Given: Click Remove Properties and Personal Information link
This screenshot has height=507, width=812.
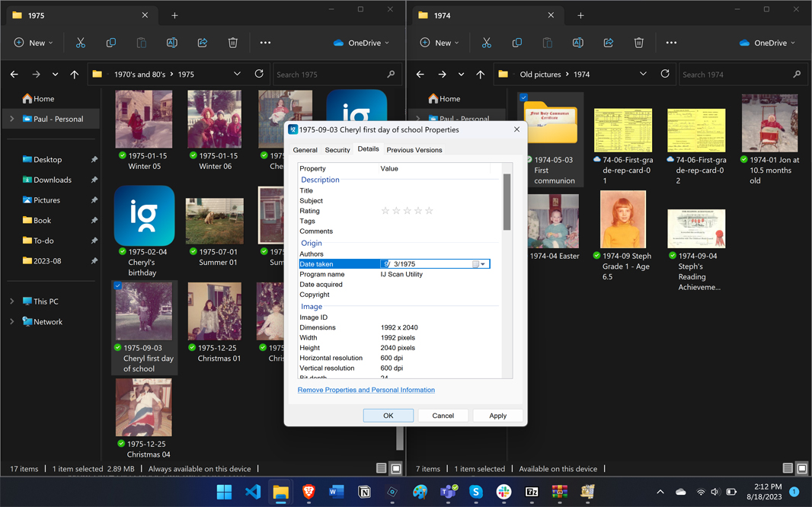Looking at the screenshot, I should [366, 390].
